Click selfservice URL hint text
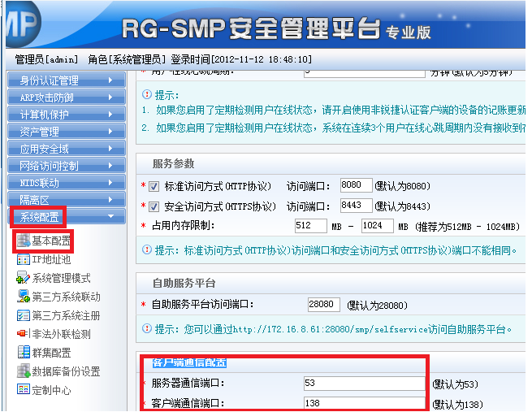This screenshot has height=412, width=532. pos(334,329)
